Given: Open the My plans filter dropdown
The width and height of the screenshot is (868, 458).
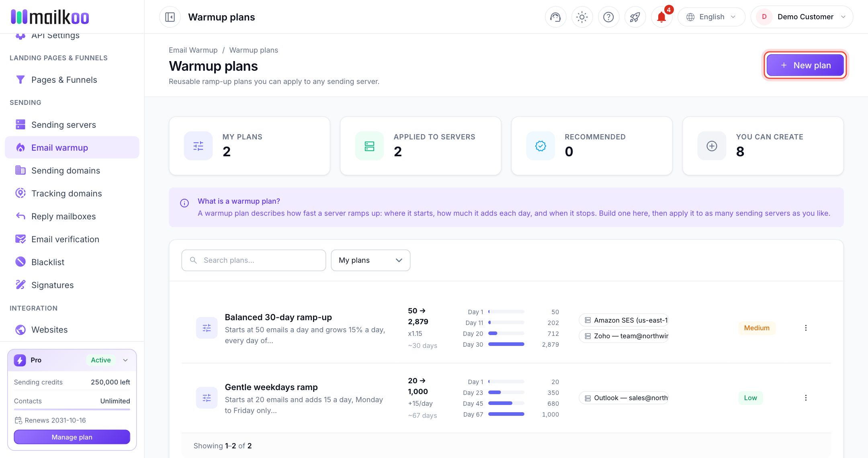Looking at the screenshot, I should [371, 260].
